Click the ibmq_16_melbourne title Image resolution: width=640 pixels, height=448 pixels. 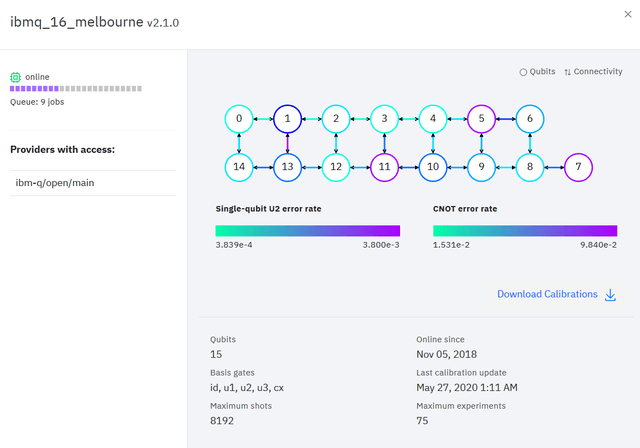coord(77,22)
